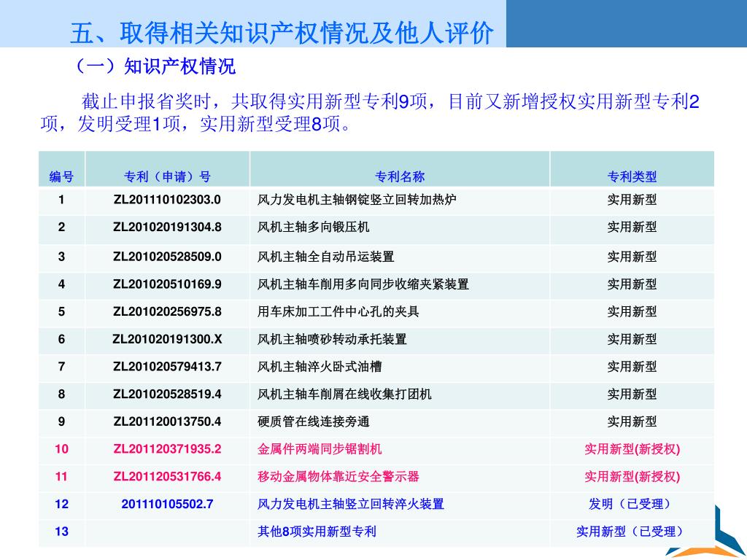This screenshot has width=747, height=560.
Task: Select patent number ZL201020191300.X
Action: 167,339
